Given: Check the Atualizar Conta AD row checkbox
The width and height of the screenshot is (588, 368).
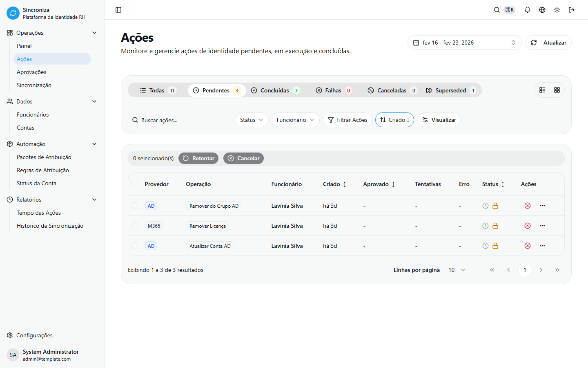Looking at the screenshot, I should click(135, 246).
